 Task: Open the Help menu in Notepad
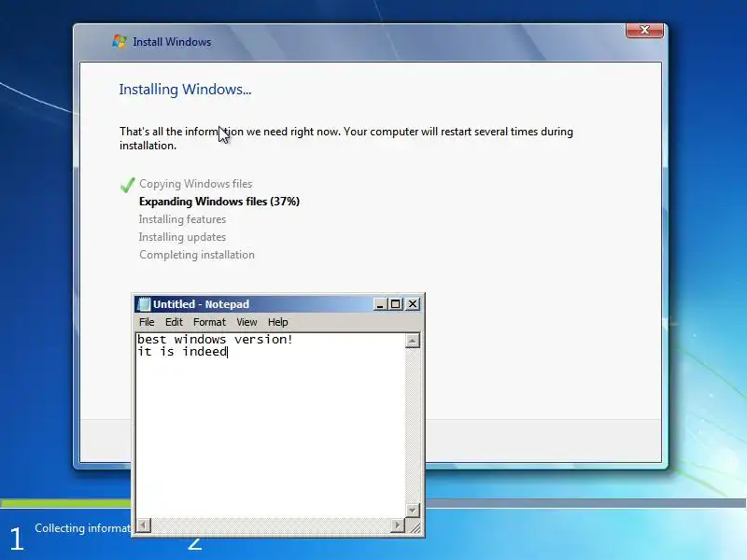click(x=277, y=322)
